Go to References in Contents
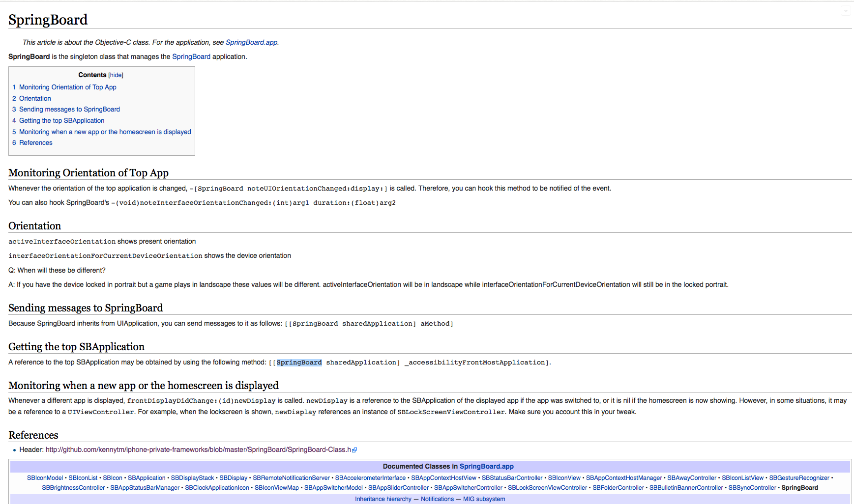854x504 pixels. click(x=36, y=142)
